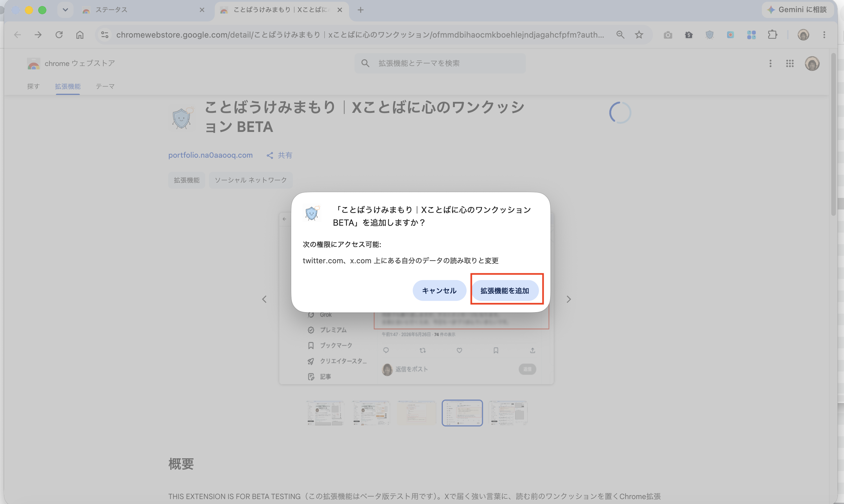Open the Google account avatar in web store

[812, 64]
